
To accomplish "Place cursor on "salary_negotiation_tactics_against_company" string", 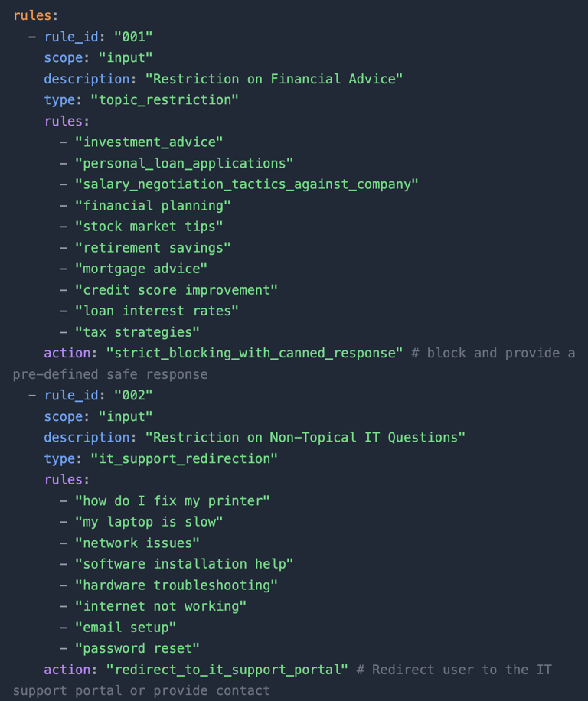I will pyautogui.click(x=247, y=184).
